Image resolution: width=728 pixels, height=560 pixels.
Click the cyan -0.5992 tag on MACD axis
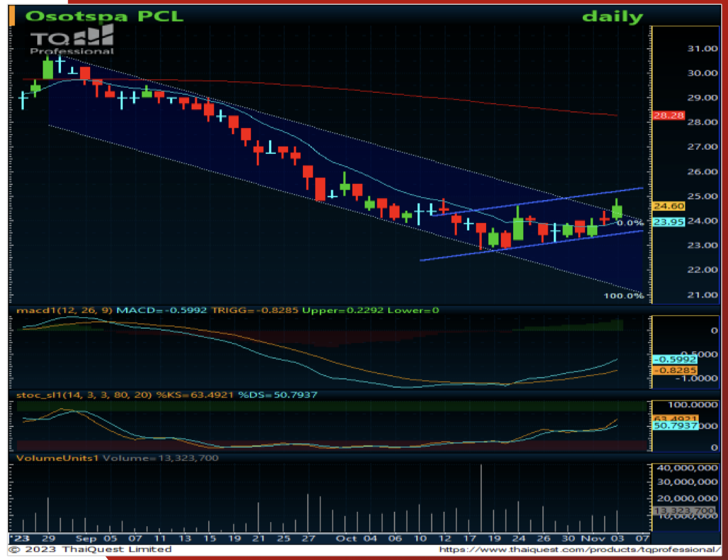coord(674,359)
